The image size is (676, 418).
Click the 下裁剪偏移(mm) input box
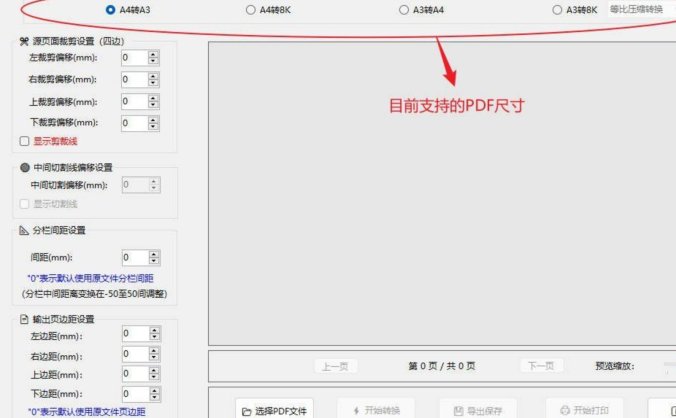point(135,123)
